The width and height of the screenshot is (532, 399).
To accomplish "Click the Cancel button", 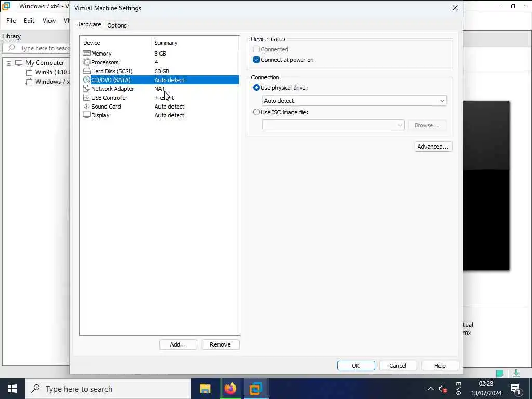I will click(x=397, y=365).
